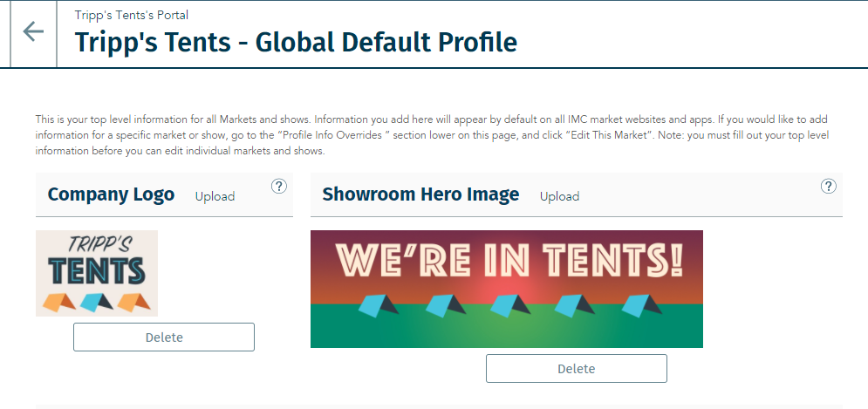Open the Showroom Hero Image help icon

pyautogui.click(x=828, y=186)
